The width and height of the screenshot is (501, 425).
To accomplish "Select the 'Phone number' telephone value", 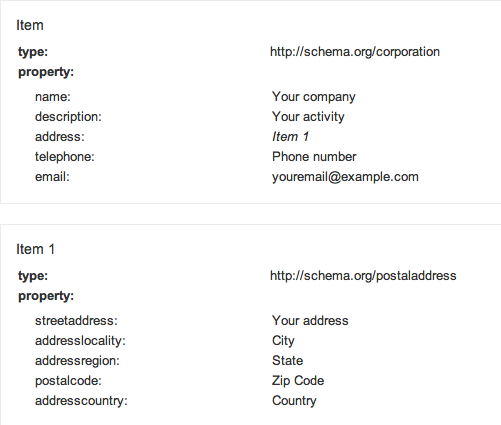I will click(314, 157).
